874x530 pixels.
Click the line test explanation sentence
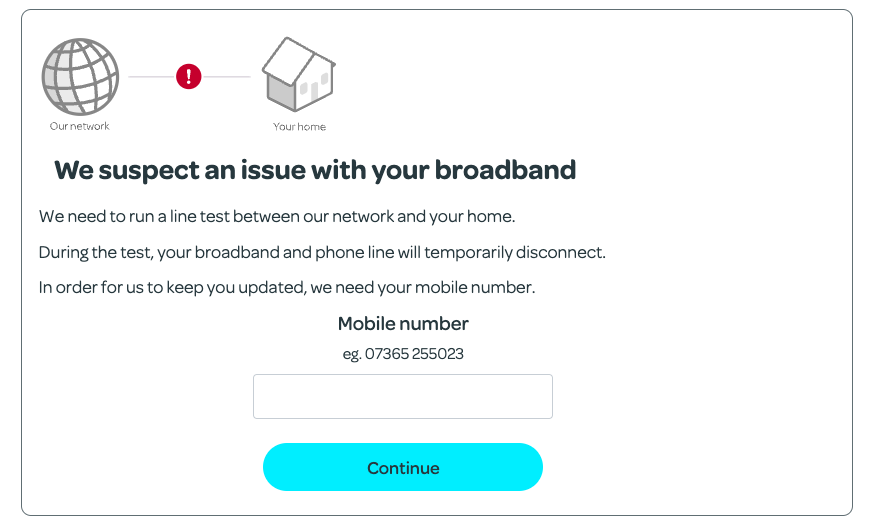pyautogui.click(x=277, y=216)
